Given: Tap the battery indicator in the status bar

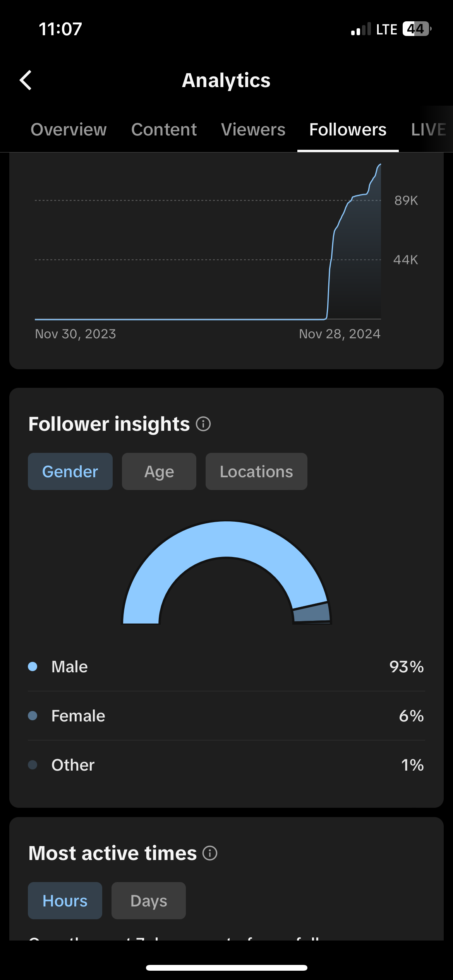Looking at the screenshot, I should 417,29.
